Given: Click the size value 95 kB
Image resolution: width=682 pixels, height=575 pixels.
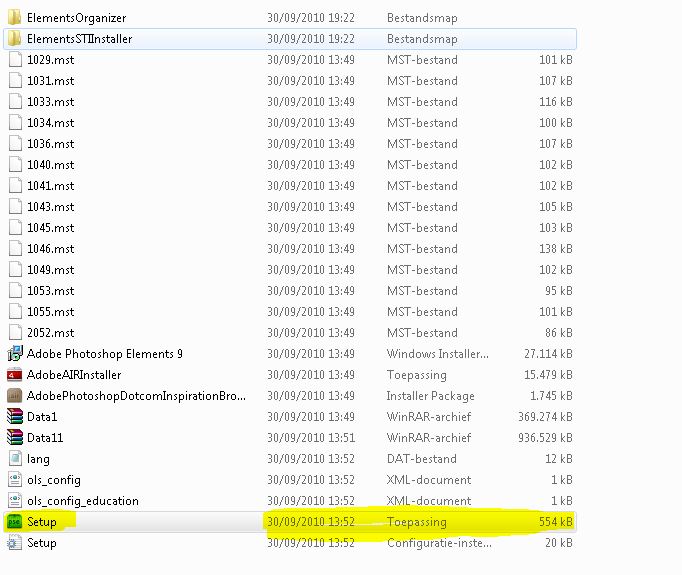Looking at the screenshot, I should click(x=559, y=291).
